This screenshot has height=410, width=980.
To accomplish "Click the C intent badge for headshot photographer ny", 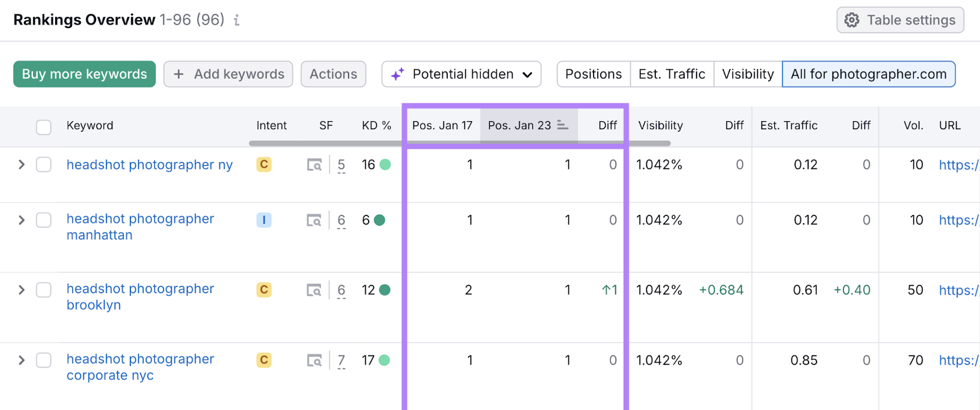I will 264,164.
